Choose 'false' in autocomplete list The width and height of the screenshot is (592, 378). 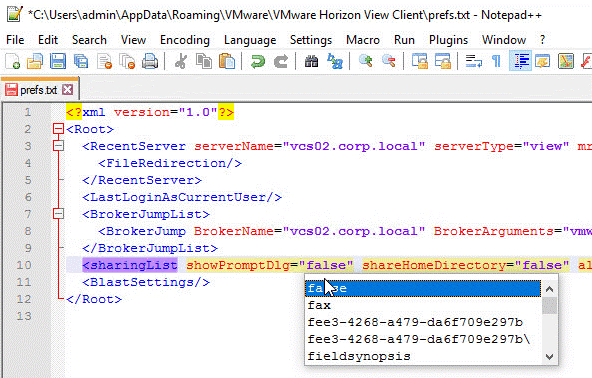click(423, 288)
